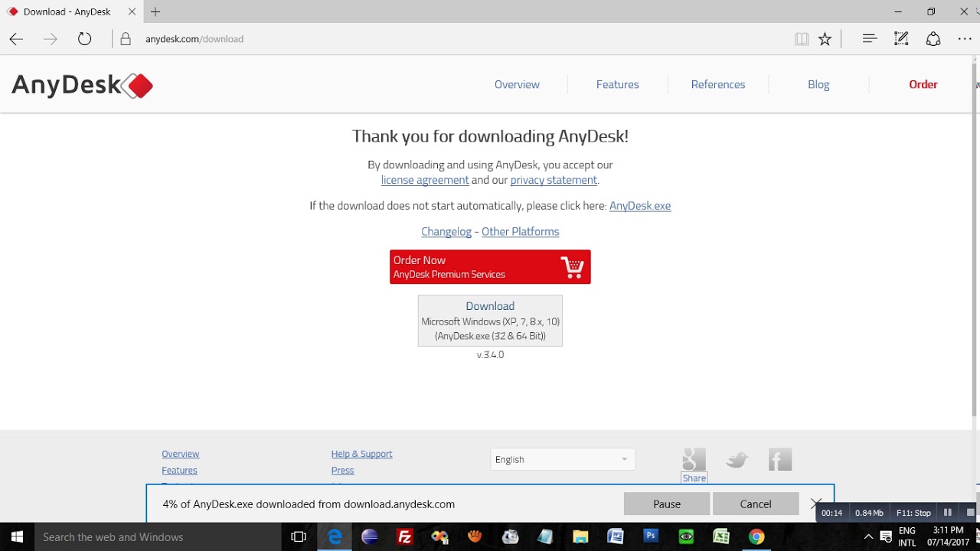980x551 pixels.
Task: Cancel the AnyDesk.exe download
Action: (x=756, y=504)
